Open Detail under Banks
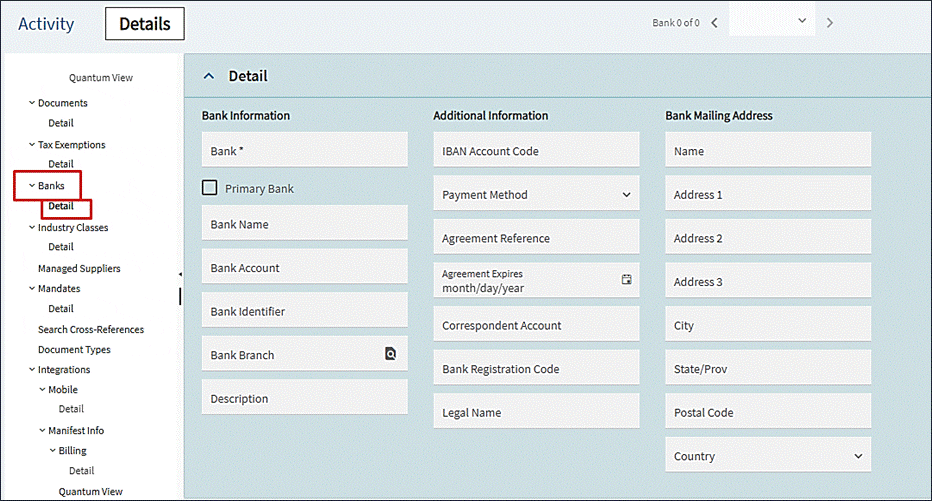932x501 pixels. tap(61, 206)
